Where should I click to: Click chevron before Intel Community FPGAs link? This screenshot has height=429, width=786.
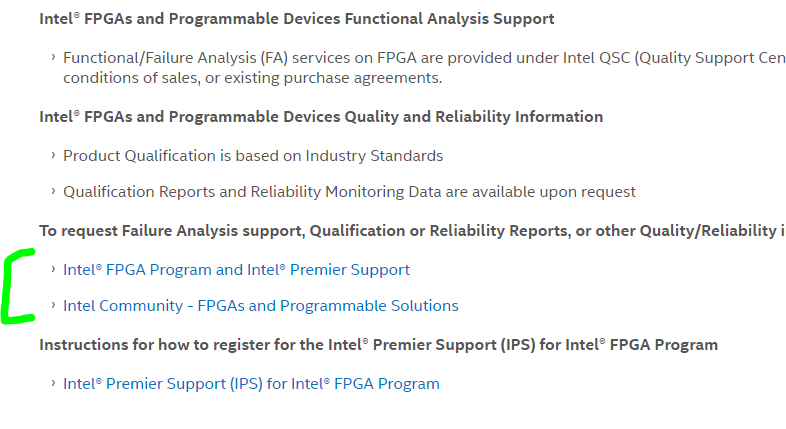(52, 306)
